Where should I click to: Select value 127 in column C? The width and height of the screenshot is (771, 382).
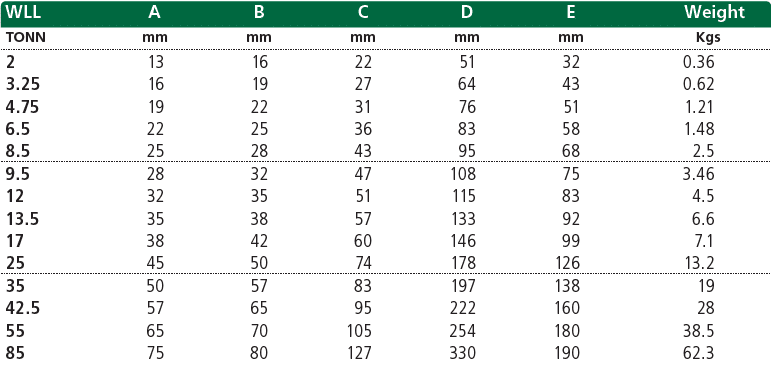[x=358, y=353]
